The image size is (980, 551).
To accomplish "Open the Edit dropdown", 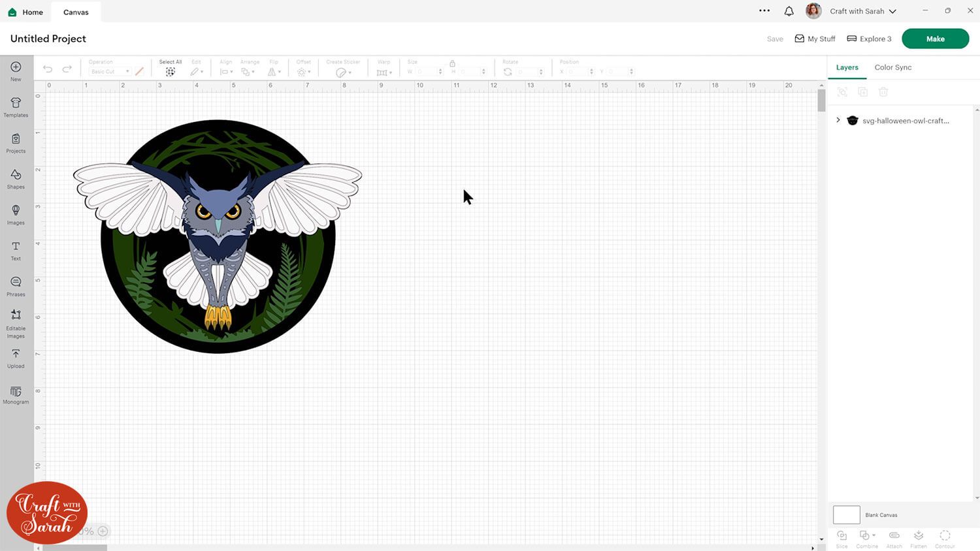I will pyautogui.click(x=197, y=72).
